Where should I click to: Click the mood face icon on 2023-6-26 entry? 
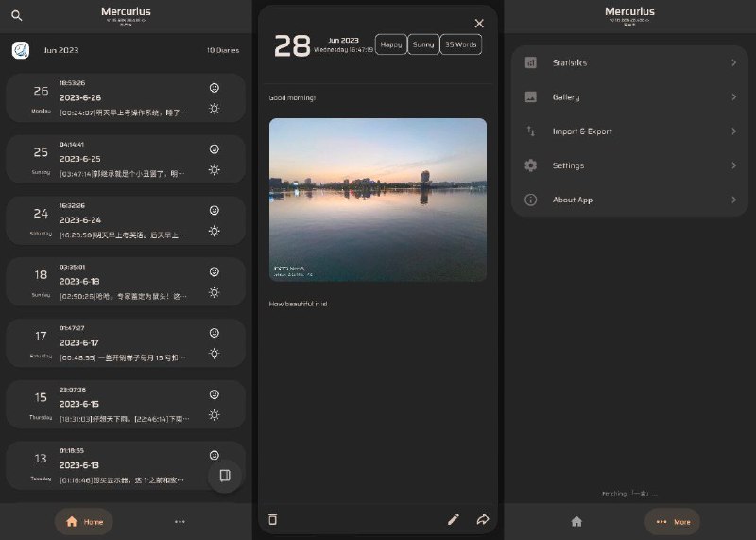pyautogui.click(x=215, y=88)
